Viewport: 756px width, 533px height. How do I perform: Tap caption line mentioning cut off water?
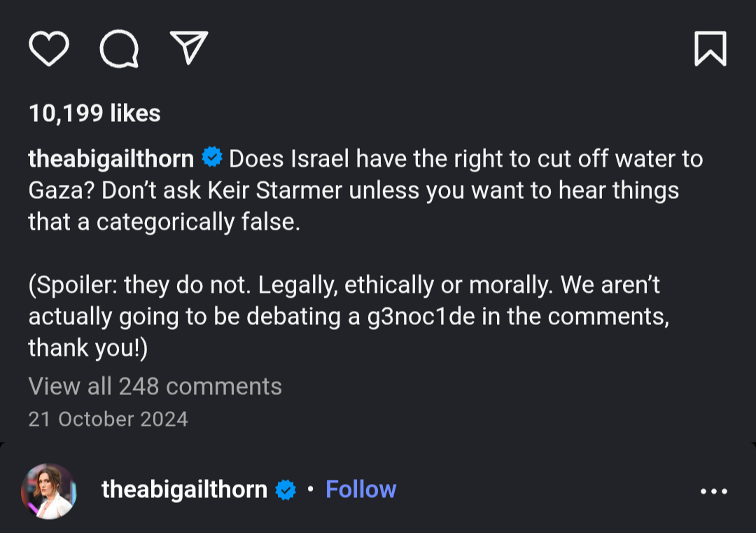pyautogui.click(x=465, y=159)
